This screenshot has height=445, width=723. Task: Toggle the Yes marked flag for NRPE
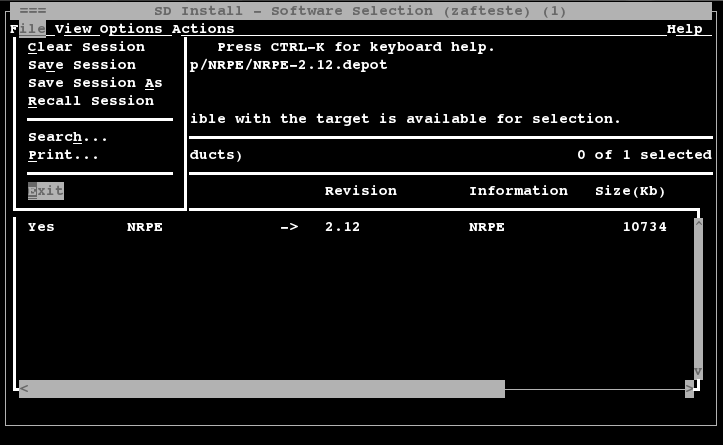(41, 227)
